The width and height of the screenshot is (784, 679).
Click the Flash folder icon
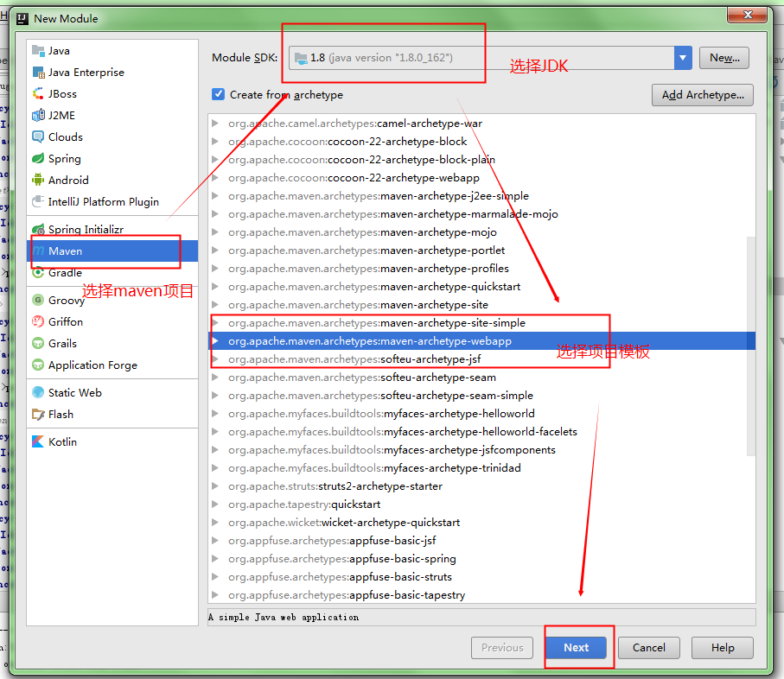pos(38,414)
